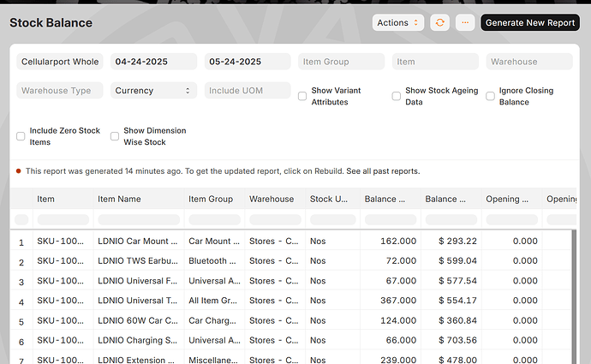Click the vertical table scrollbar
The height and width of the screenshot is (364, 591).
click(x=574, y=297)
